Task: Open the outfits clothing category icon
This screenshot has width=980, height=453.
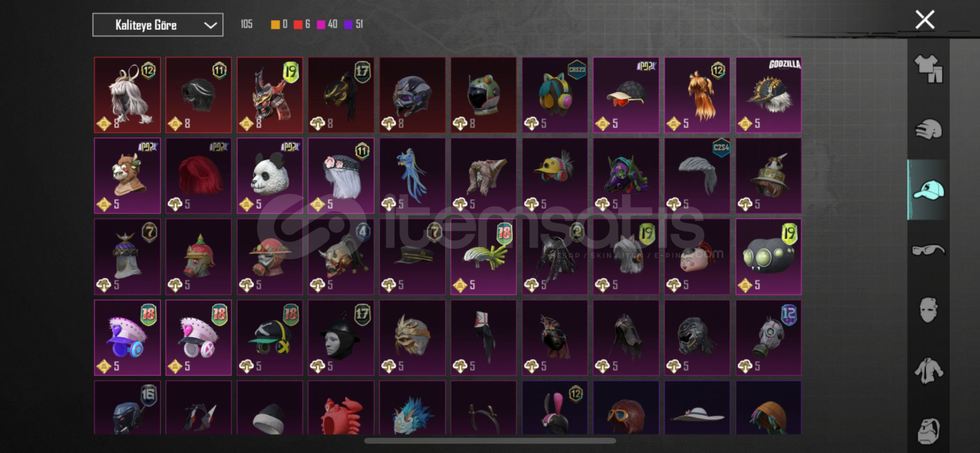Action: point(928,69)
